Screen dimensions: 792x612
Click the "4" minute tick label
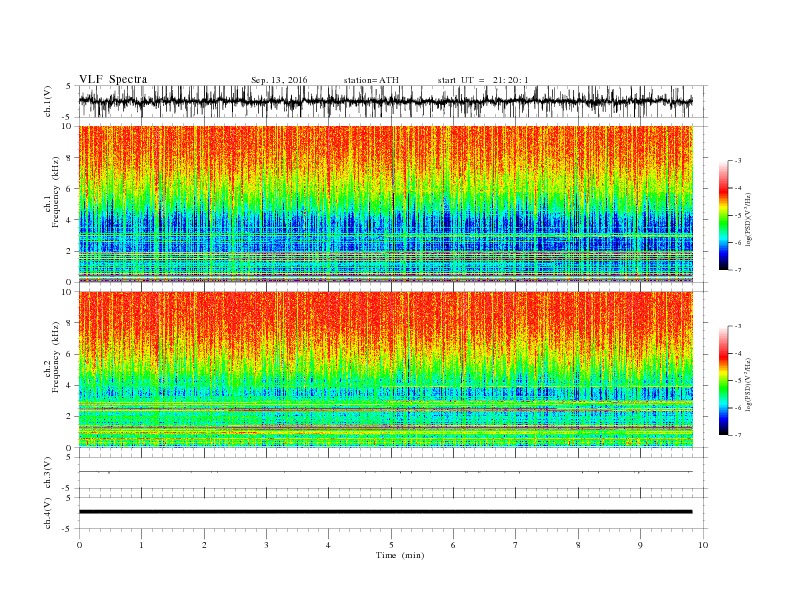(328, 545)
